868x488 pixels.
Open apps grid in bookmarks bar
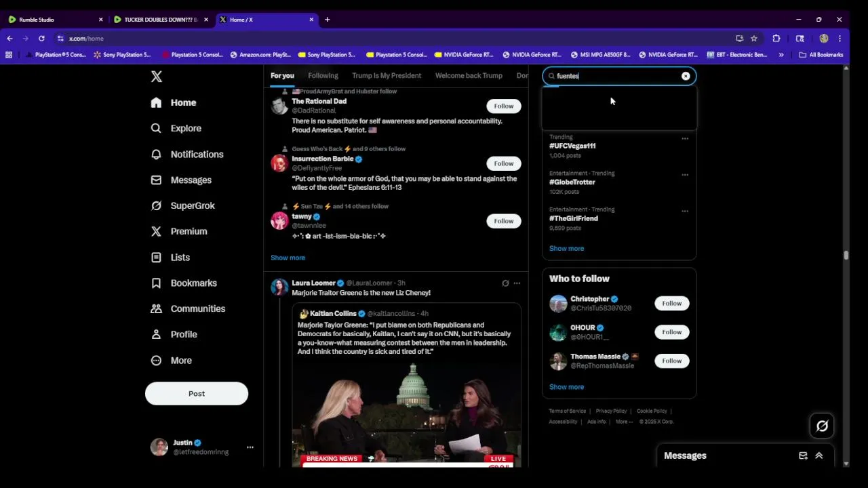point(9,55)
